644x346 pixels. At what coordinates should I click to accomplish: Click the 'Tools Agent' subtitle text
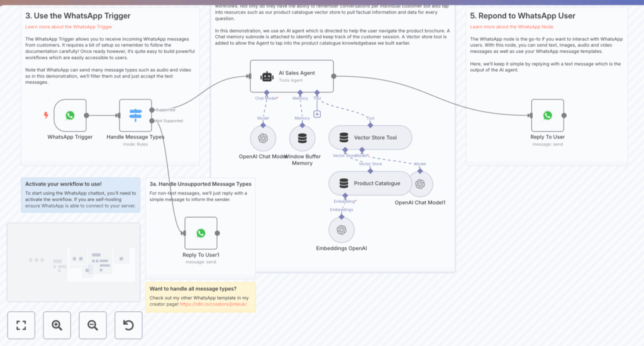point(291,80)
